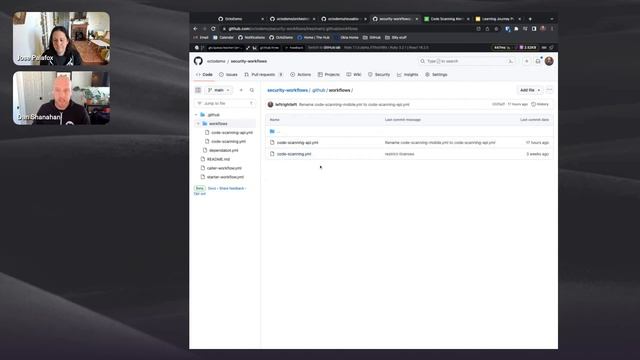
Task: Click security-workflows in the breadcrumb
Action: 287,90
